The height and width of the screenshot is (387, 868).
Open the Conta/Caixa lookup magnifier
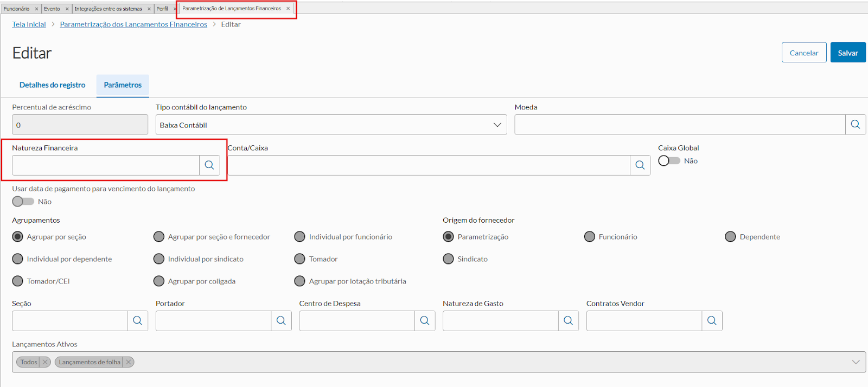coord(640,165)
